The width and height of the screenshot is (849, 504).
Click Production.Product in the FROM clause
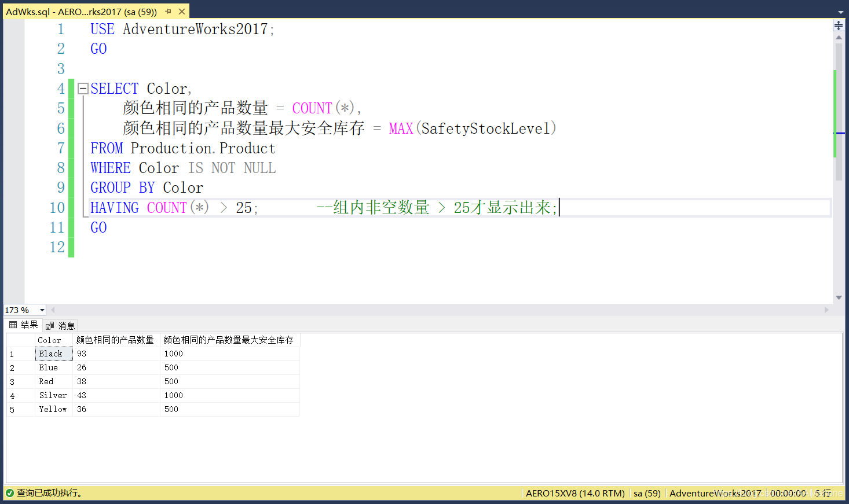click(203, 148)
